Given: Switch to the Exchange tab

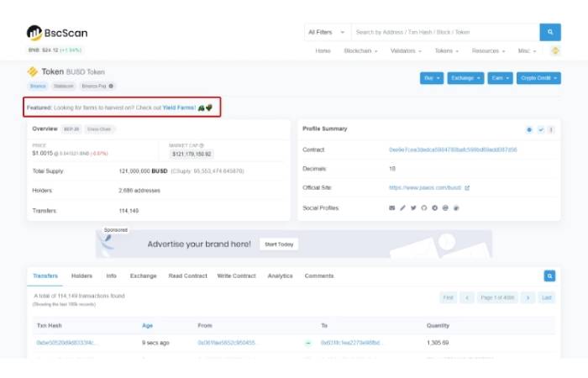Looking at the screenshot, I should [144, 276].
